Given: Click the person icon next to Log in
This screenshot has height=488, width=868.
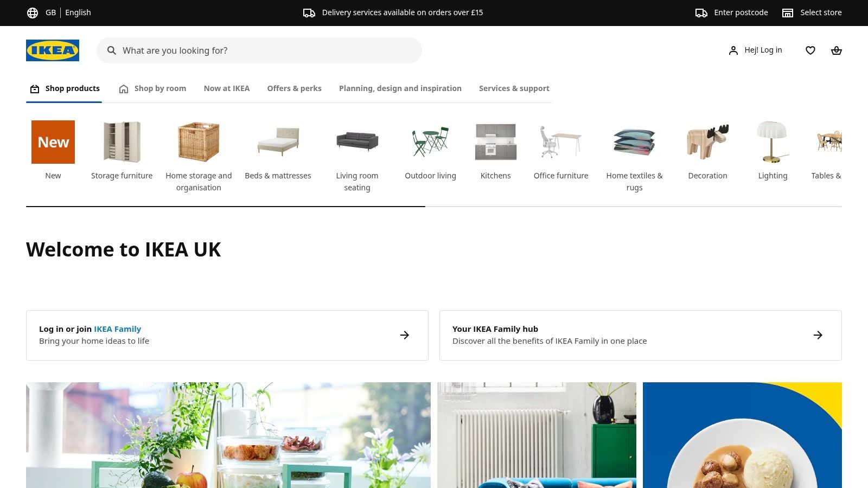Looking at the screenshot, I should click(733, 50).
